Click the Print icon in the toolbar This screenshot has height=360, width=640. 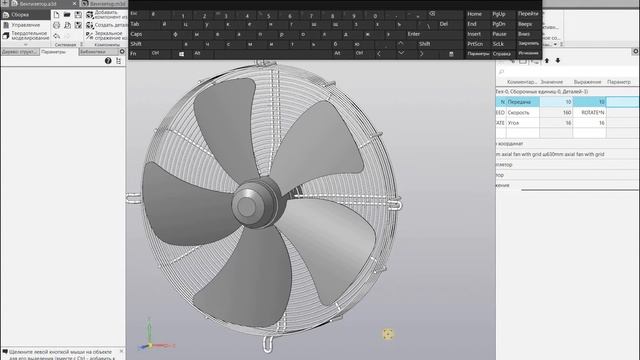(x=56, y=25)
